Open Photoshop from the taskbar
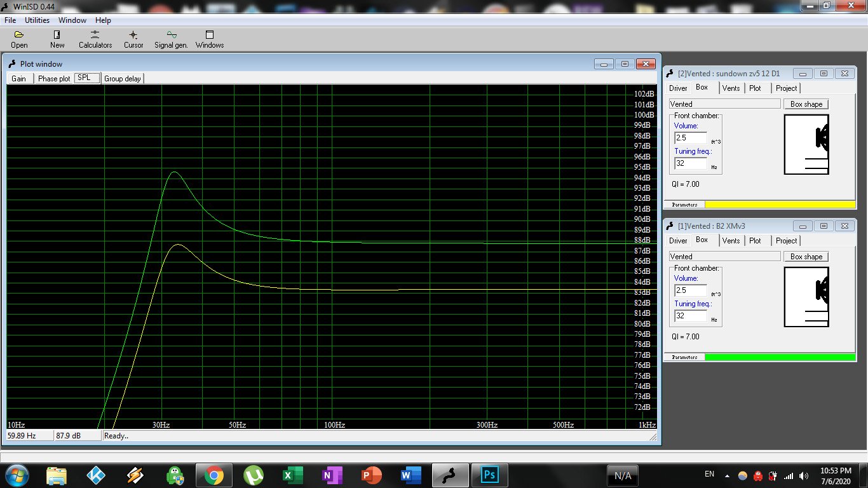The image size is (868, 488). (x=490, y=475)
